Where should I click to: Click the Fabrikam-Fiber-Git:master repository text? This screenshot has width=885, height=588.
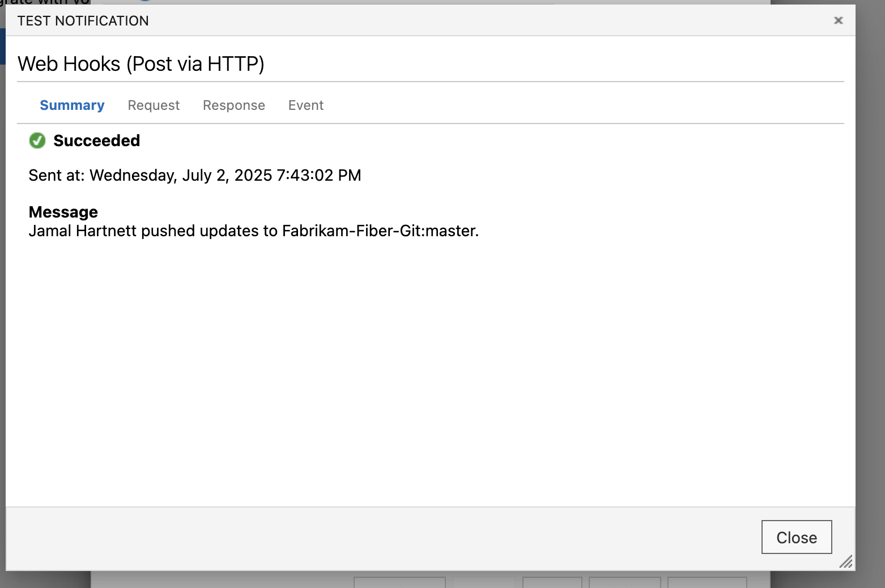click(x=380, y=231)
